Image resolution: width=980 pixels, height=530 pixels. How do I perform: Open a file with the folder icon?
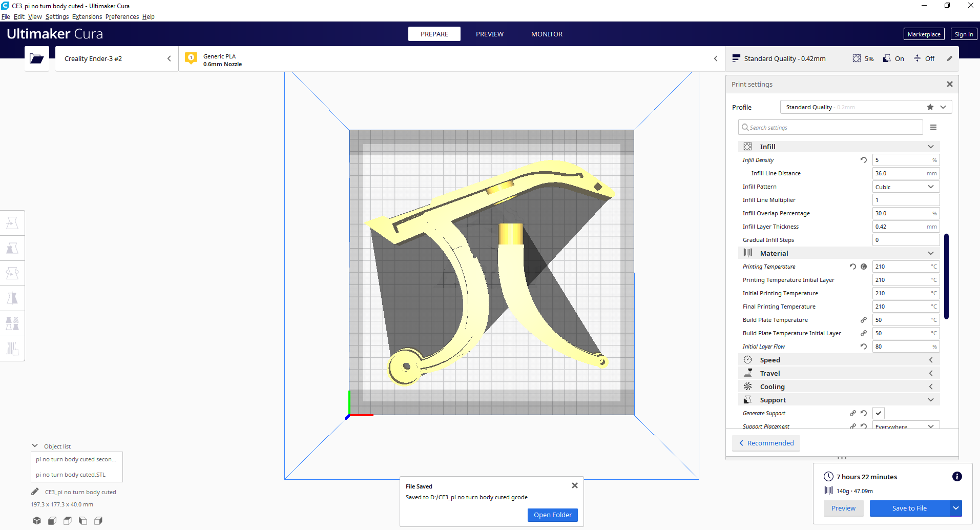coord(36,58)
